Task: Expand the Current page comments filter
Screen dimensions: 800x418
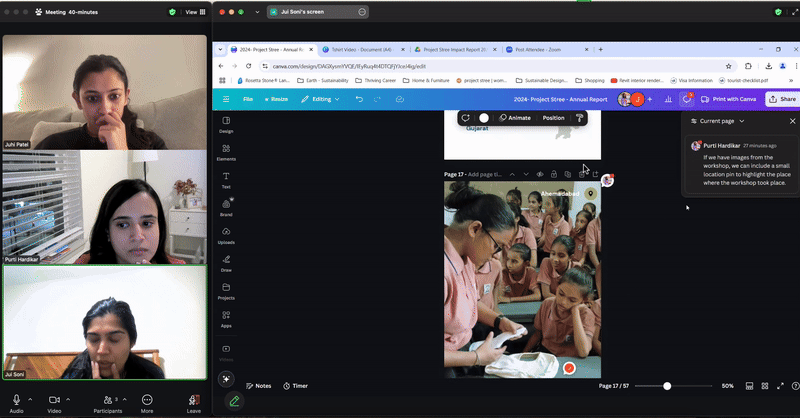Action: 717,121
